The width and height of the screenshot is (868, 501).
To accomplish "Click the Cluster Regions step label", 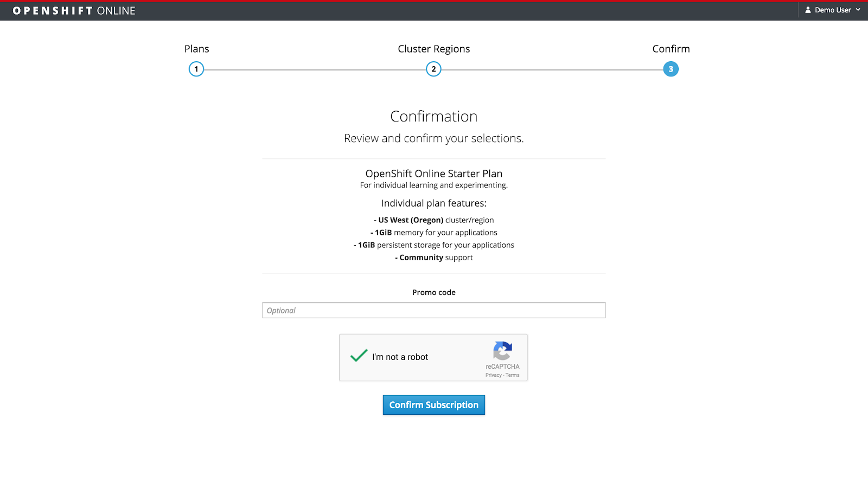I will [434, 49].
